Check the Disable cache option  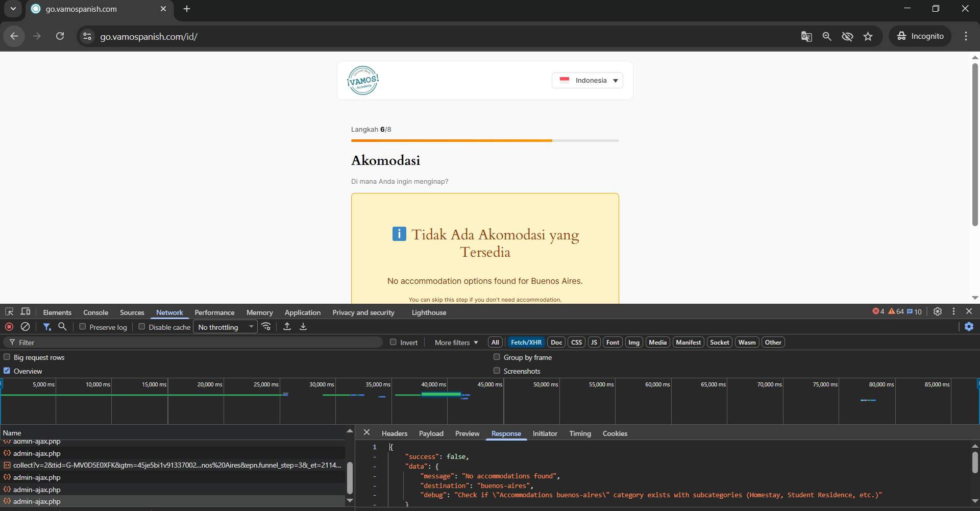click(142, 327)
